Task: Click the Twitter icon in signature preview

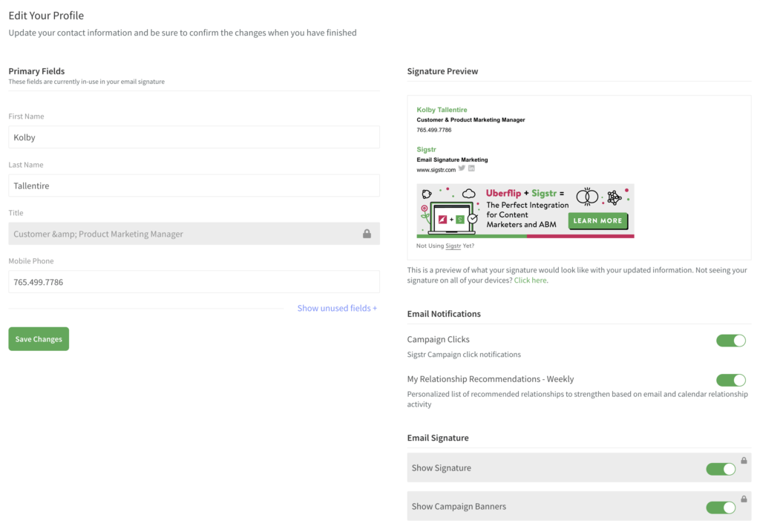Action: 462,168
